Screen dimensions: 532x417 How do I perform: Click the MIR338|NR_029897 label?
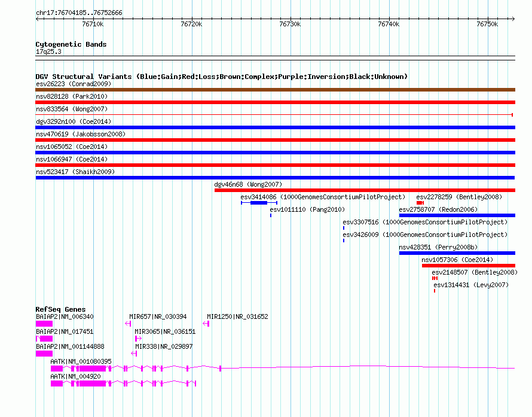coord(164,346)
